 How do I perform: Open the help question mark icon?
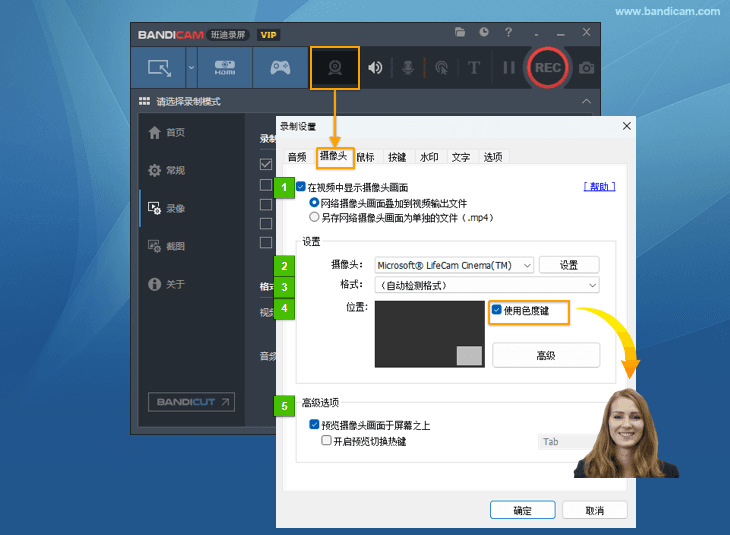tap(508, 32)
